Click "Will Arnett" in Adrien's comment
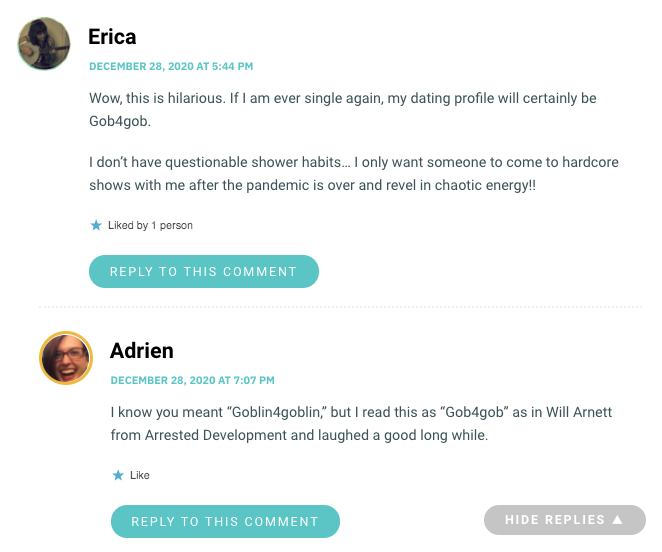Image resolution: width=662 pixels, height=552 pixels. click(579, 412)
